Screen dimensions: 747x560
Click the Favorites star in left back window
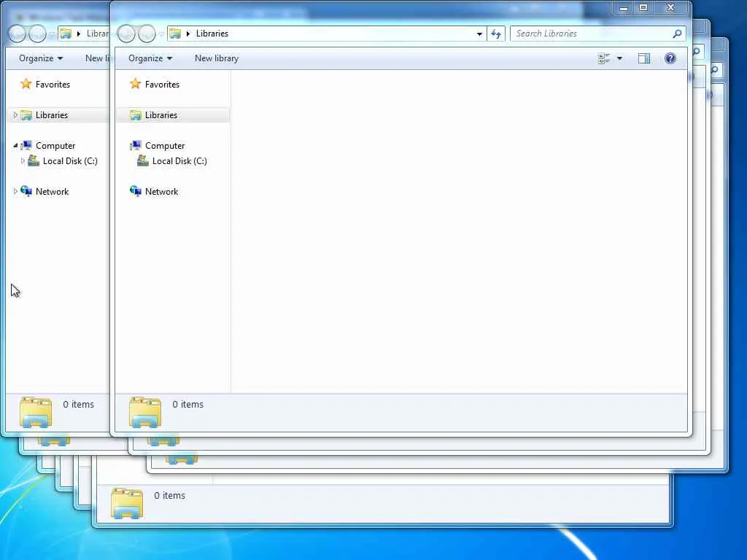[26, 84]
